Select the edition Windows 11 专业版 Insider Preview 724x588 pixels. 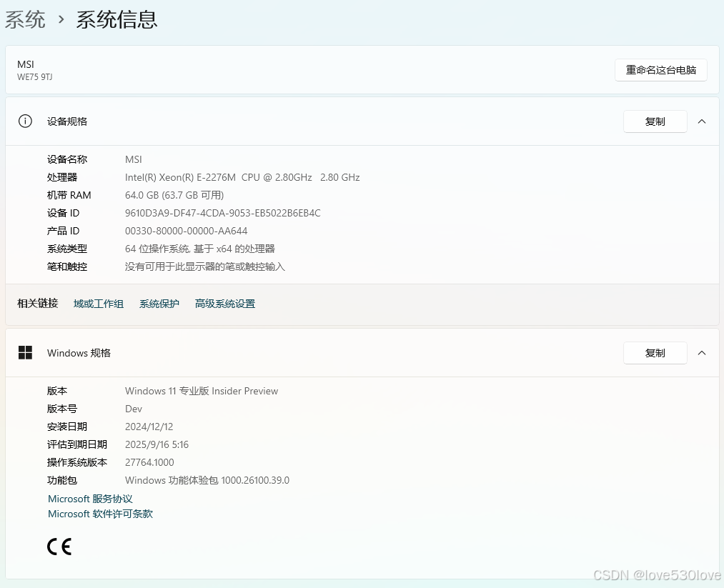(x=202, y=391)
